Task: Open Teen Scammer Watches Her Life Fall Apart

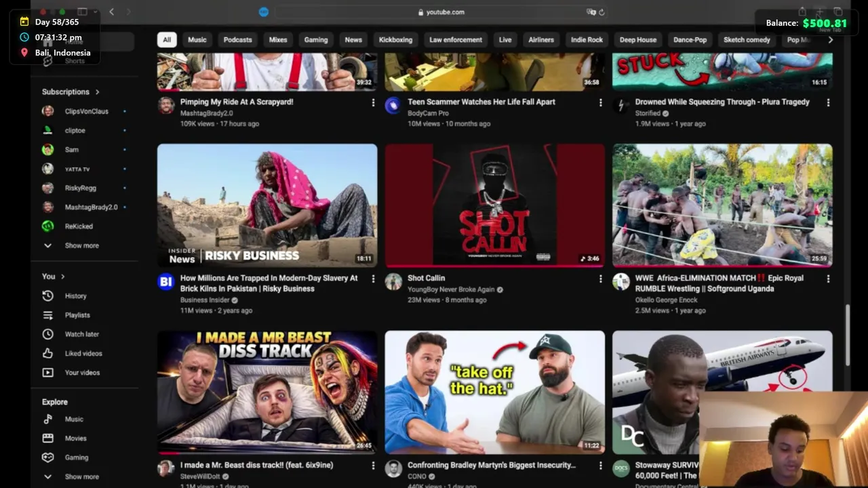Action: [x=481, y=102]
